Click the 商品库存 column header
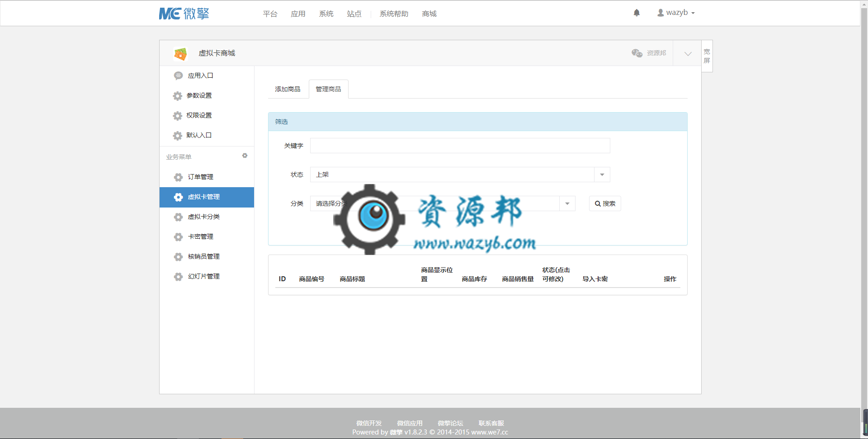The height and width of the screenshot is (439, 868). tap(474, 279)
